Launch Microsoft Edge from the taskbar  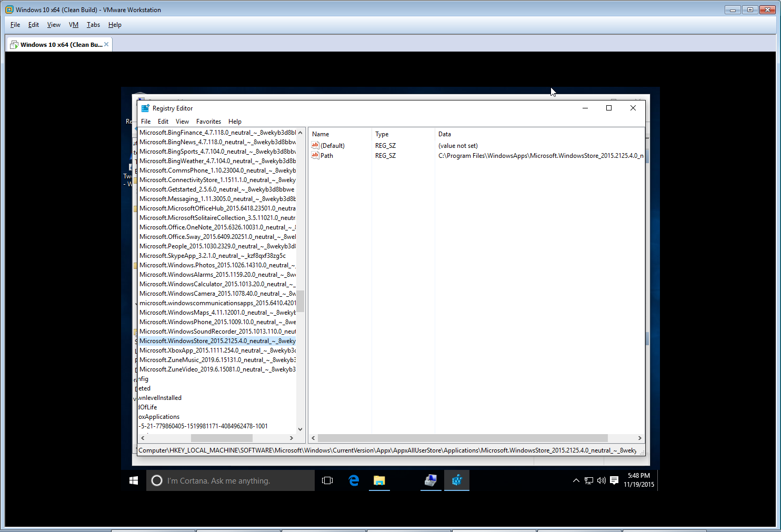pyautogui.click(x=354, y=480)
